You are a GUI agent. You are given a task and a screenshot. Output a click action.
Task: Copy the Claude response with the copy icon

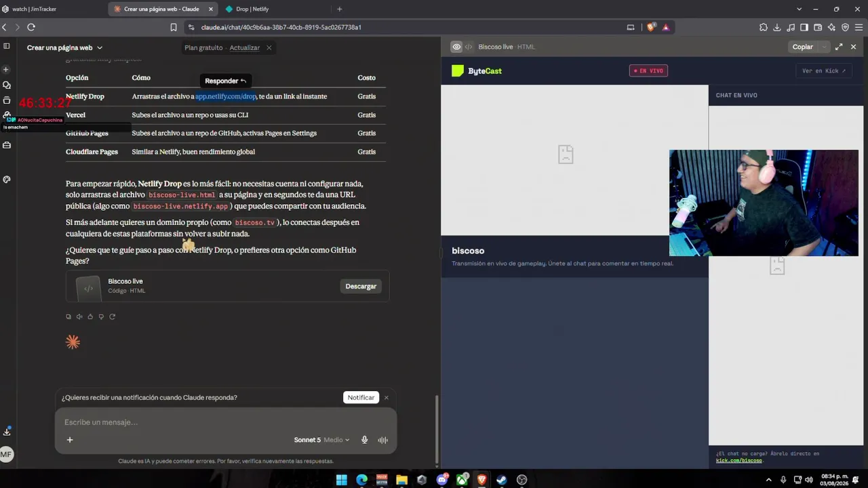click(68, 317)
